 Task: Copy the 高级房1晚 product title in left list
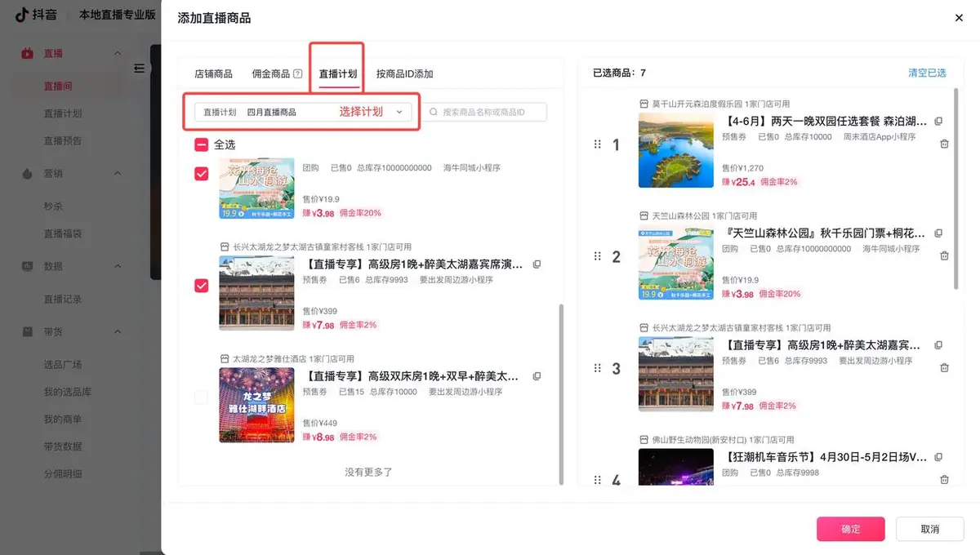[x=537, y=264]
